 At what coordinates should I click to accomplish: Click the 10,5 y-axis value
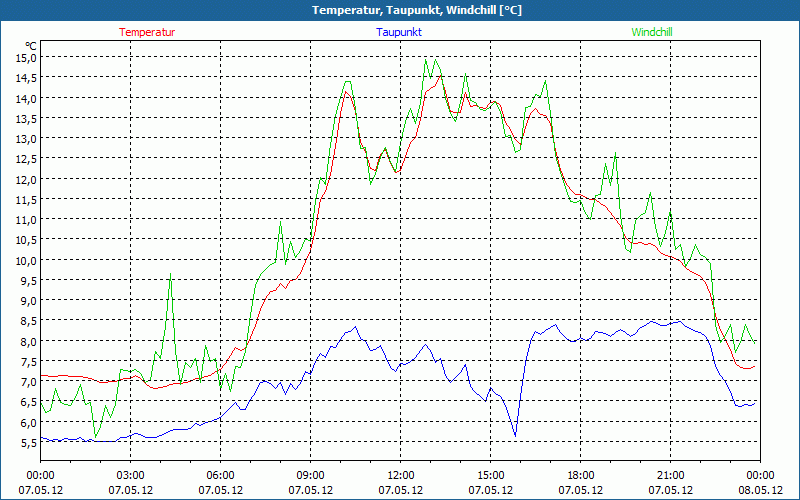pos(27,240)
